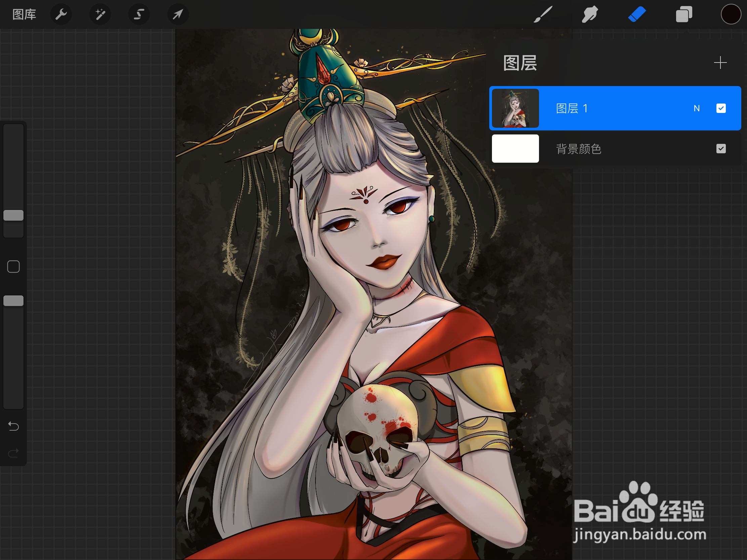Select the Transform arrow tool
This screenshot has width=747, height=560.
[178, 14]
